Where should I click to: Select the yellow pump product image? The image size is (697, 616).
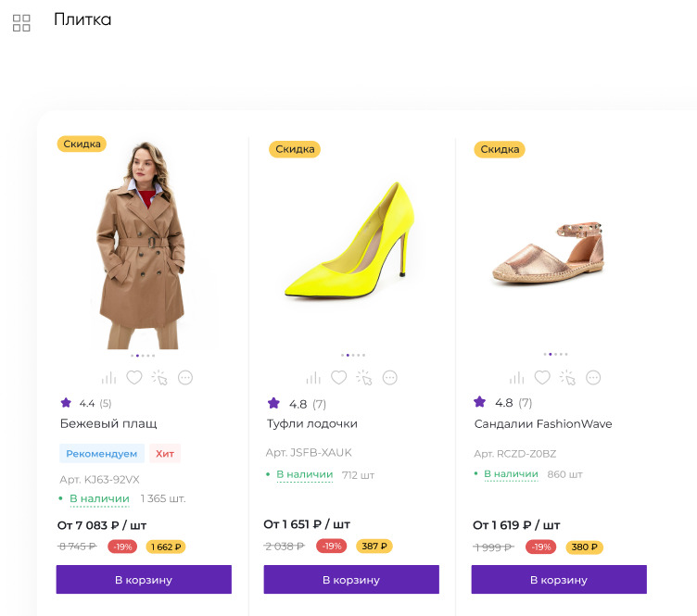[x=348, y=245]
